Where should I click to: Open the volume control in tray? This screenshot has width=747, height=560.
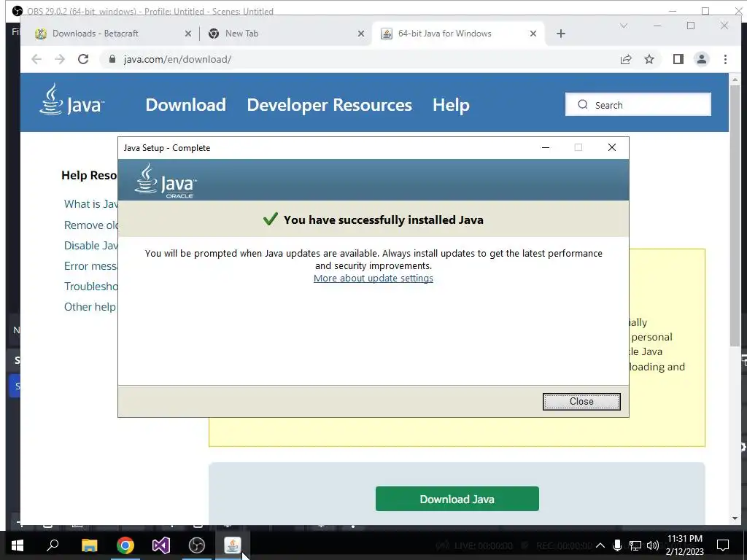click(653, 545)
